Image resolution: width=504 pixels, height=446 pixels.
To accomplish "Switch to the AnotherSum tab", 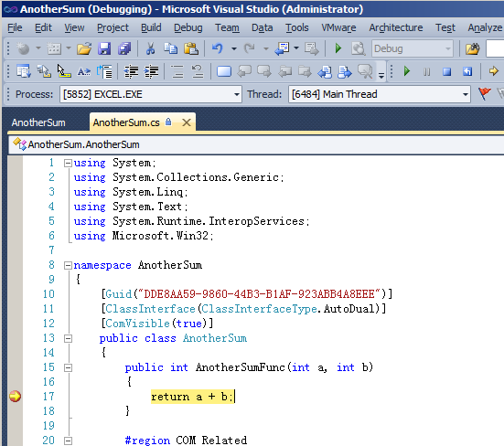I will pos(38,122).
